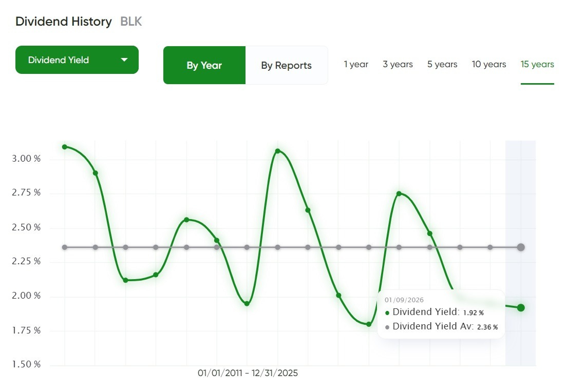566x392 pixels.
Task: Click the lowest green point near 1.80 %
Action: 369,324
